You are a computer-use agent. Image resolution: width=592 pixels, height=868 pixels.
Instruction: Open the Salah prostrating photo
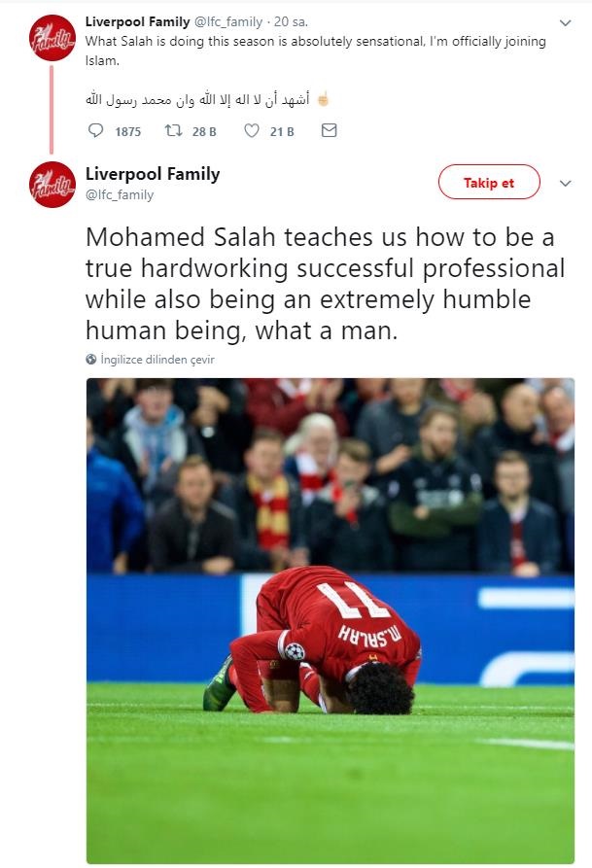pos(331,620)
